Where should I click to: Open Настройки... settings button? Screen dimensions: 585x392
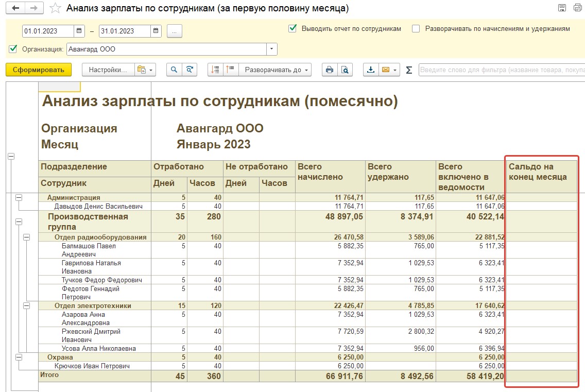[108, 70]
